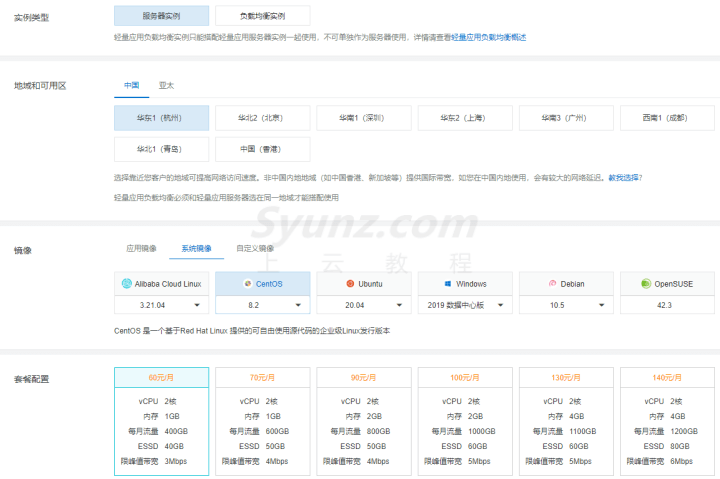Select the 130元/月 plan card

coord(566,421)
